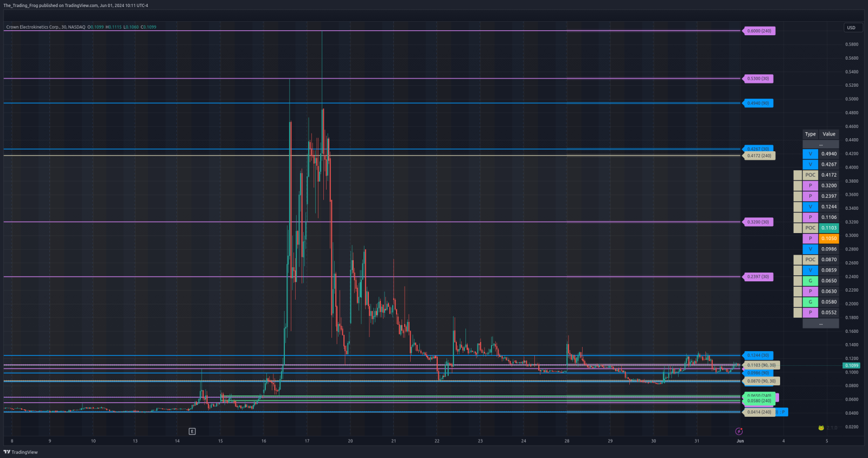Click the table value 0.0552
The image size is (868, 458).
tap(829, 312)
